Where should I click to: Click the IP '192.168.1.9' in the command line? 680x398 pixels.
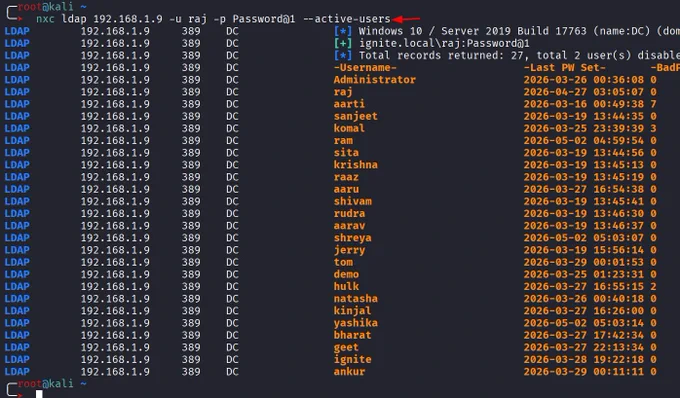(128, 19)
